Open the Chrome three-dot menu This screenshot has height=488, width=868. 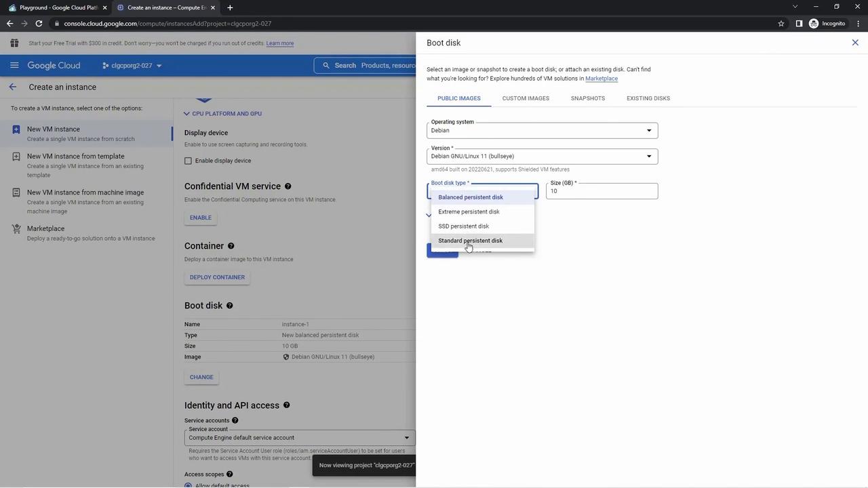click(857, 24)
